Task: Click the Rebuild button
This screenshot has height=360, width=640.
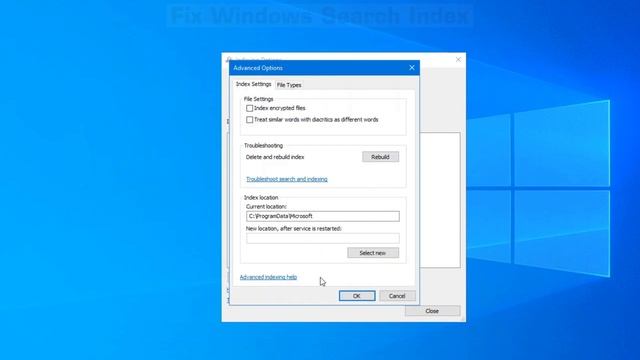Action: [380, 157]
